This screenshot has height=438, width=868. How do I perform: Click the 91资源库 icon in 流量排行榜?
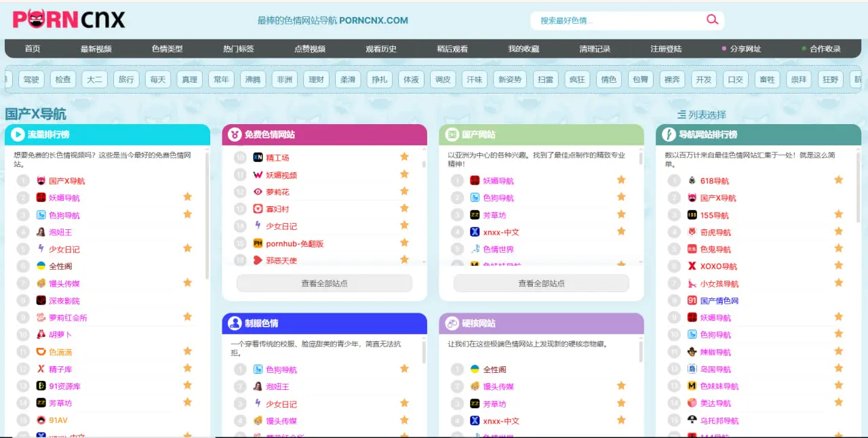[x=41, y=386]
